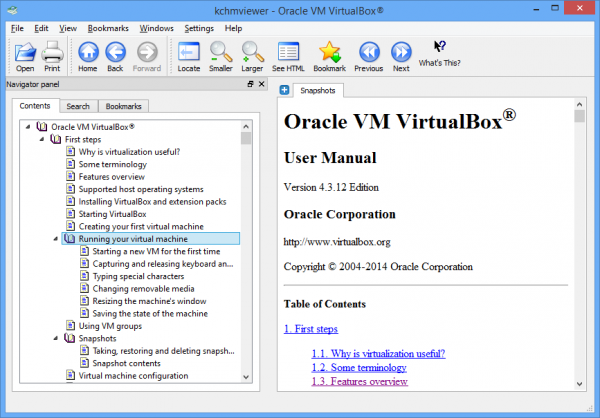
Task: Open the Settings menu
Action: tap(199, 28)
